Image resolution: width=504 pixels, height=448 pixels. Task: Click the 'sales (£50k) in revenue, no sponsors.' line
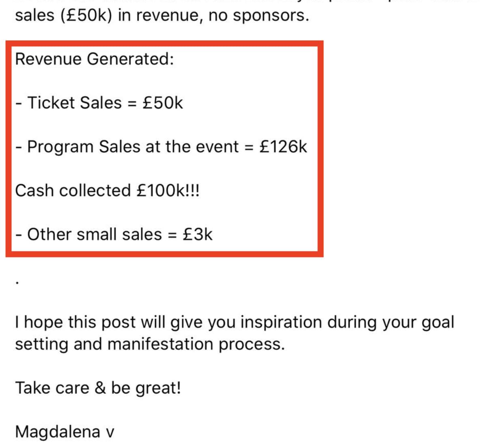pos(162,15)
